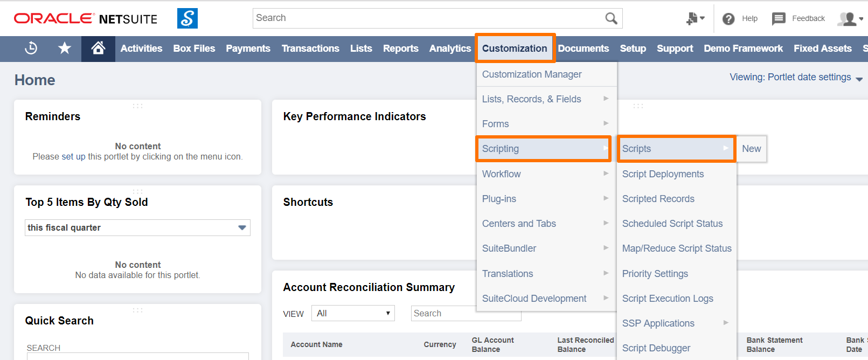
Task: Open the Transactions menu
Action: pyautogui.click(x=310, y=49)
